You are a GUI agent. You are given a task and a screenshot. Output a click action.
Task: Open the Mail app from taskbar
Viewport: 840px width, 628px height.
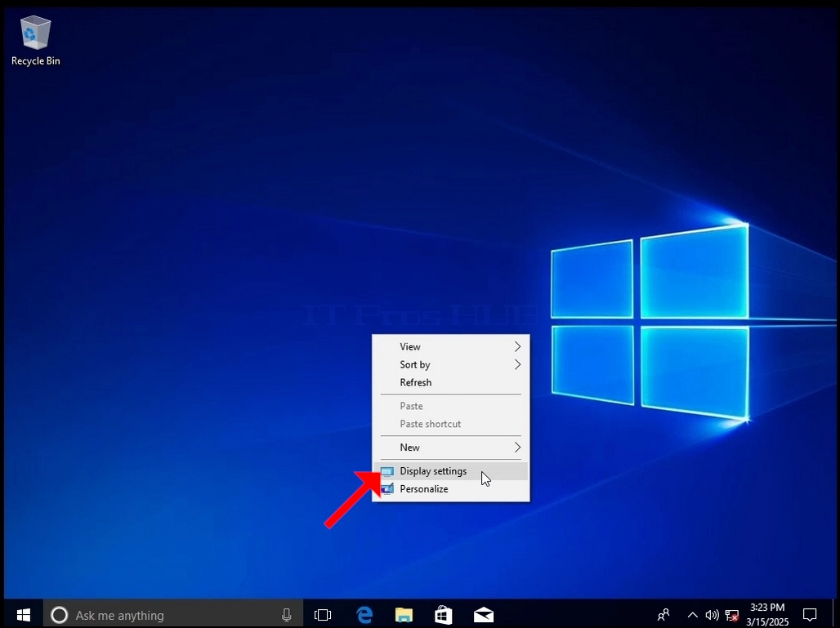[483, 615]
